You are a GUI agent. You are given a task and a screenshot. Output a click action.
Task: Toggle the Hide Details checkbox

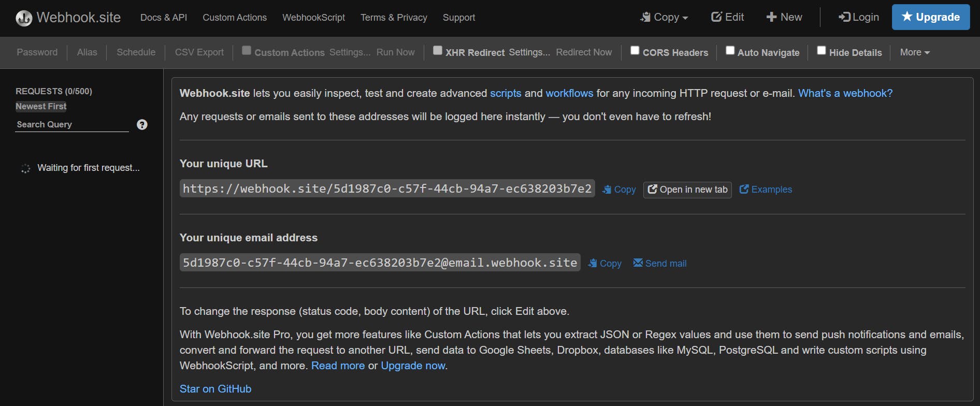click(821, 50)
